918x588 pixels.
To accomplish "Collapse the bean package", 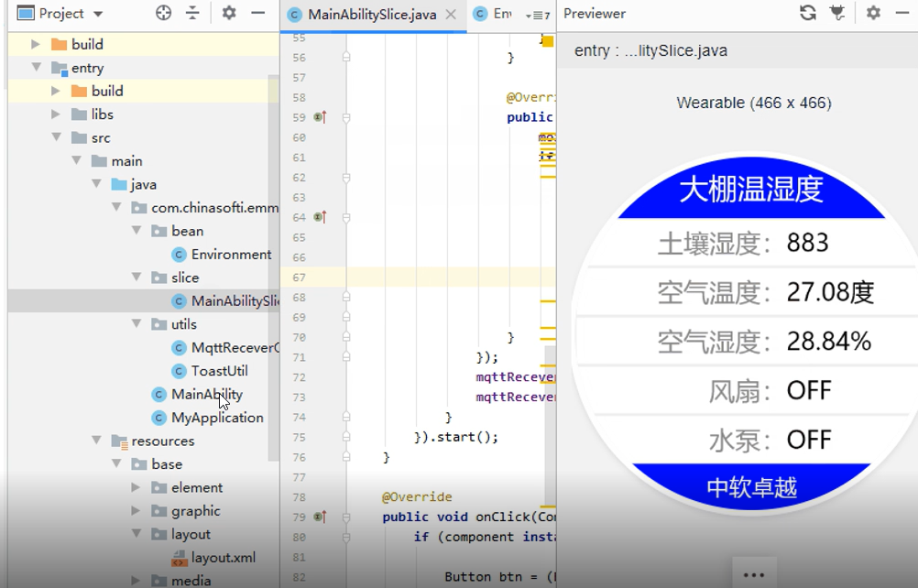I will (x=137, y=231).
